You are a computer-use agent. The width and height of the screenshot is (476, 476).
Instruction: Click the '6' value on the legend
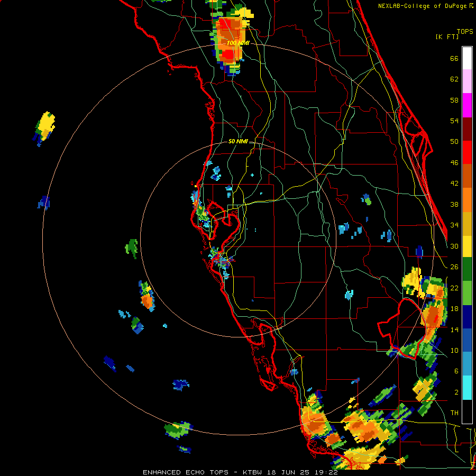[x=456, y=371]
